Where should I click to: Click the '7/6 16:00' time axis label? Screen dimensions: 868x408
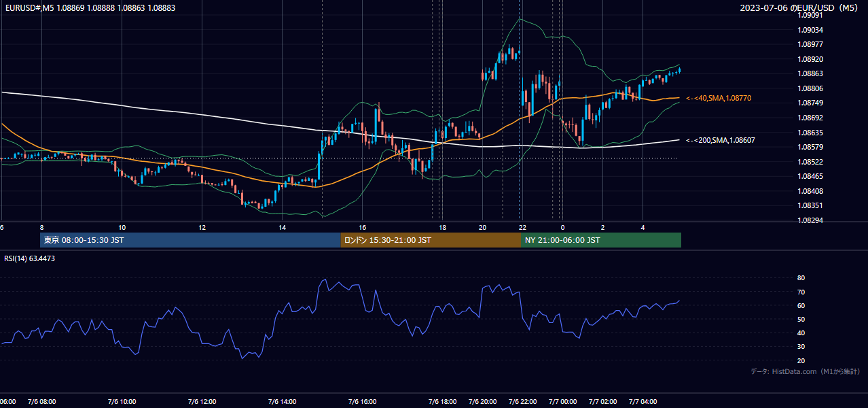point(362,402)
